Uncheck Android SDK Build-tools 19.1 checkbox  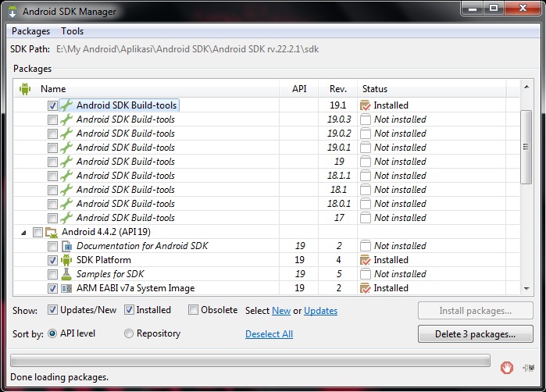click(52, 105)
